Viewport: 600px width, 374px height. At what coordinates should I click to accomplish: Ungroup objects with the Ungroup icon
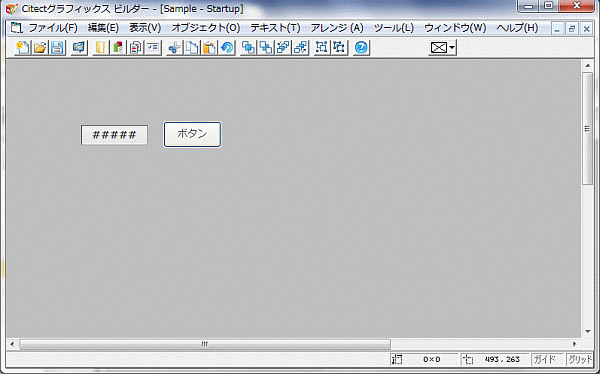coord(339,48)
